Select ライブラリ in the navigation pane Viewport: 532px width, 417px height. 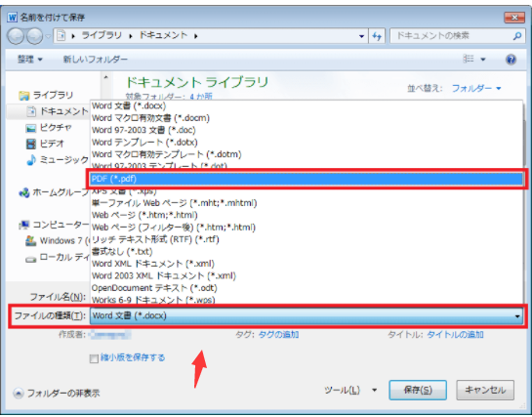[x=46, y=95]
